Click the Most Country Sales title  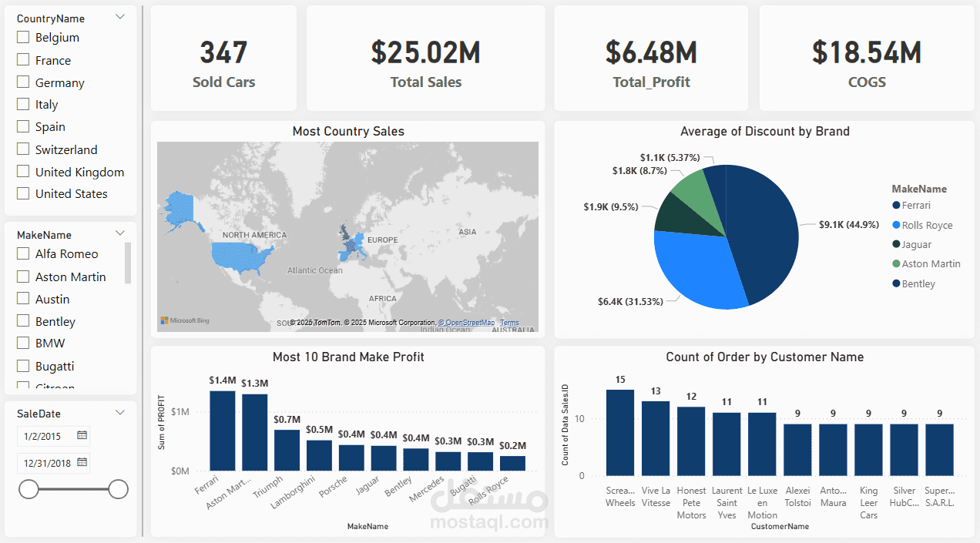click(x=348, y=132)
